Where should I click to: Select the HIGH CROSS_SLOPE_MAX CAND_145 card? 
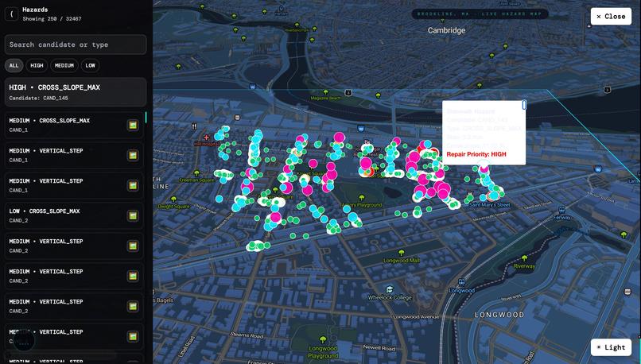[76, 92]
